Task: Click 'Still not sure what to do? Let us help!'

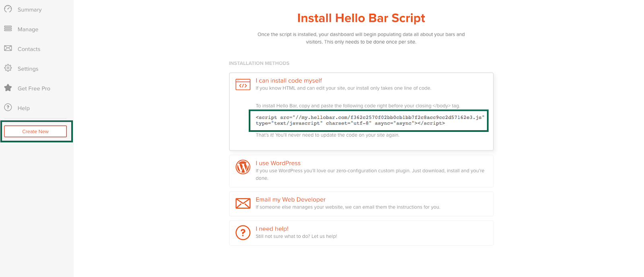Action: (296, 236)
